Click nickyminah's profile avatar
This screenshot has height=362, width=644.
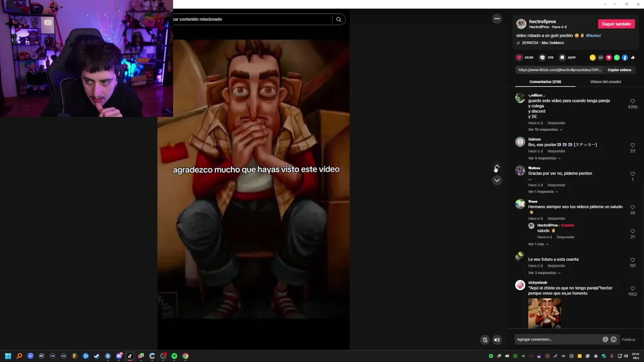point(520,285)
